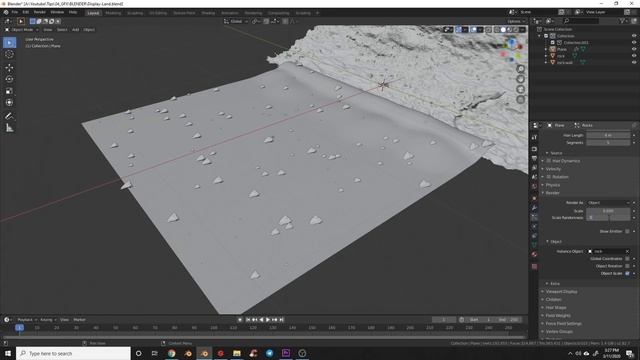Open the Material properties tab
Image resolution: width=640 pixels, height=360 pixels.
click(x=534, y=254)
